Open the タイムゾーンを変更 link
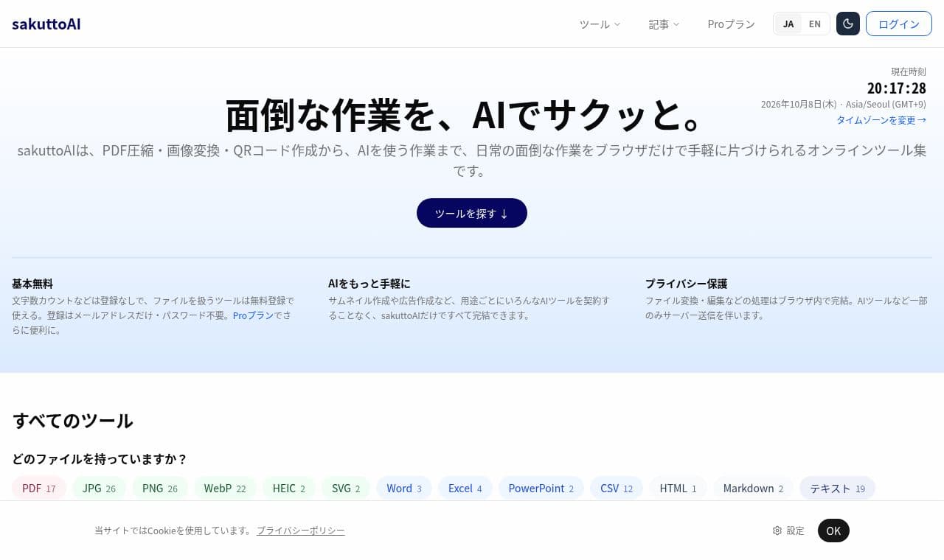 (881, 120)
